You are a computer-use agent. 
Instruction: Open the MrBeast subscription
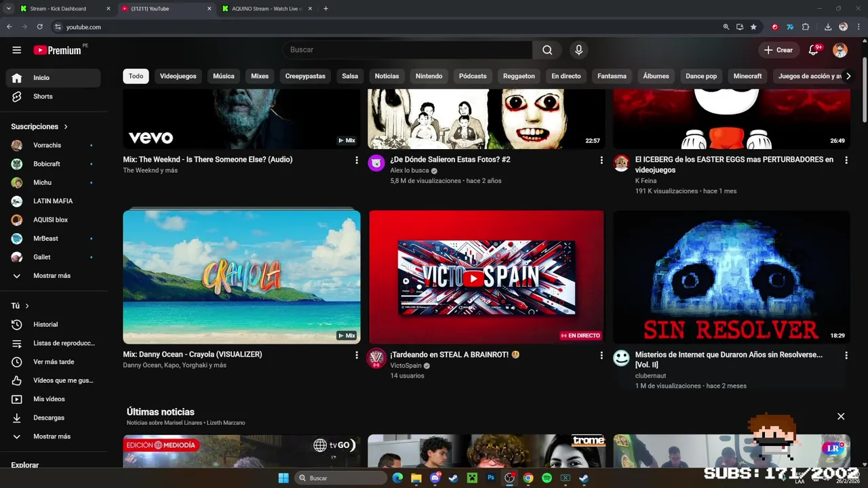click(53, 239)
